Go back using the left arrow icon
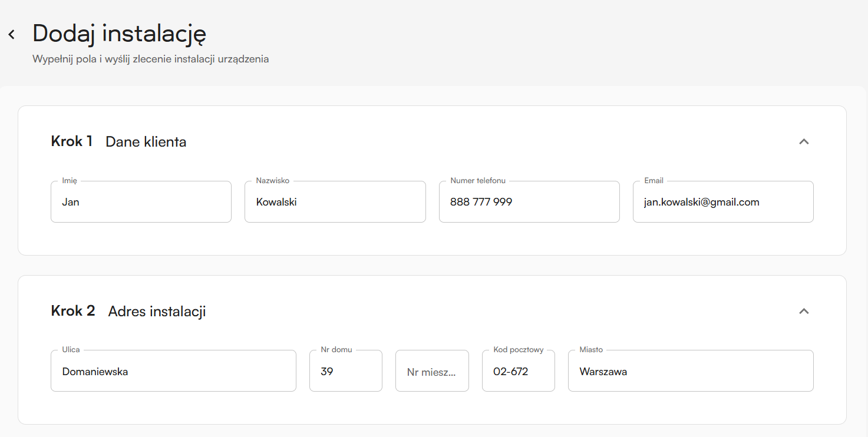 12,35
